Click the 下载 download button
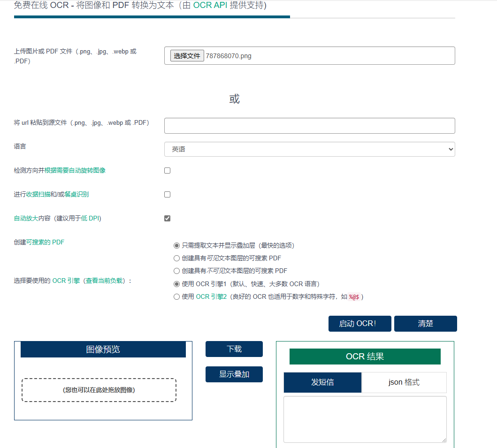 234,349
